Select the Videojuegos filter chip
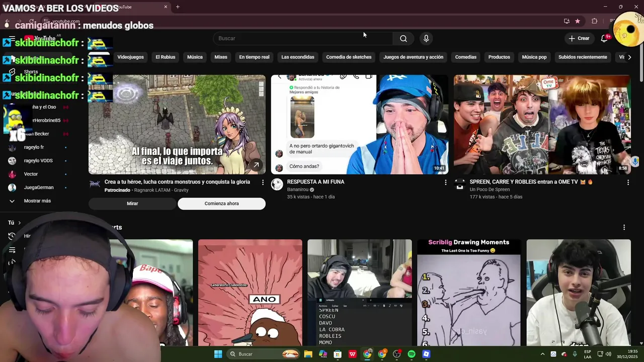This screenshot has width=644, height=362. (x=130, y=57)
